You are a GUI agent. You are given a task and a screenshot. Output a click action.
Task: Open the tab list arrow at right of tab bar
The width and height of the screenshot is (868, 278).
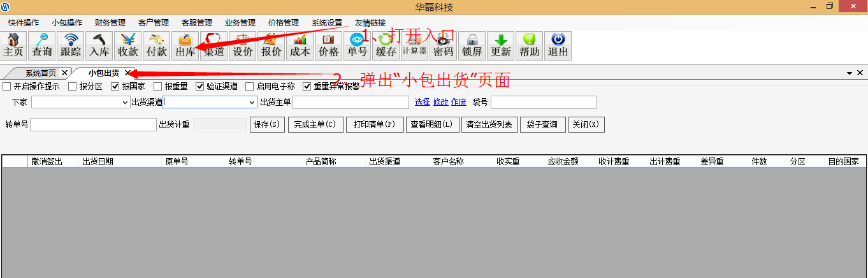point(850,73)
